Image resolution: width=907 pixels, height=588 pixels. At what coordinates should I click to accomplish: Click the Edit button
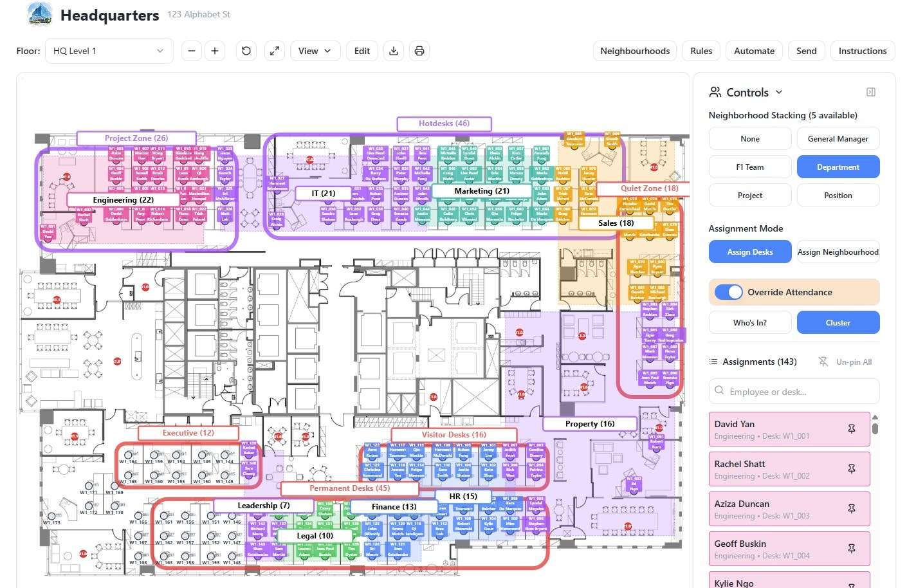coord(362,51)
